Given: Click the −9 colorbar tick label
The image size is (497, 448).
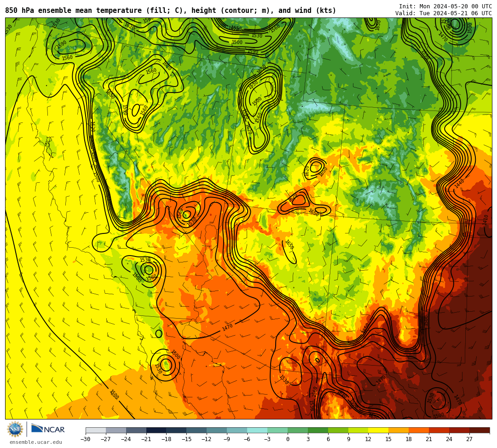Looking at the screenshot, I should (227, 439).
